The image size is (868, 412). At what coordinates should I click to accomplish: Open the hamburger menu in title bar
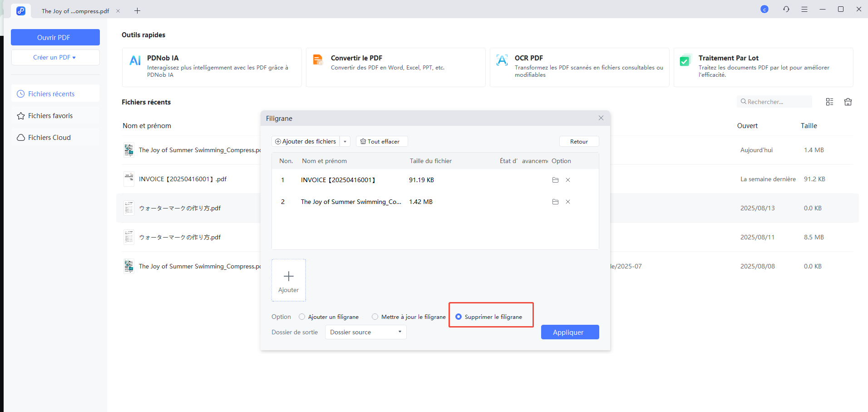point(804,9)
